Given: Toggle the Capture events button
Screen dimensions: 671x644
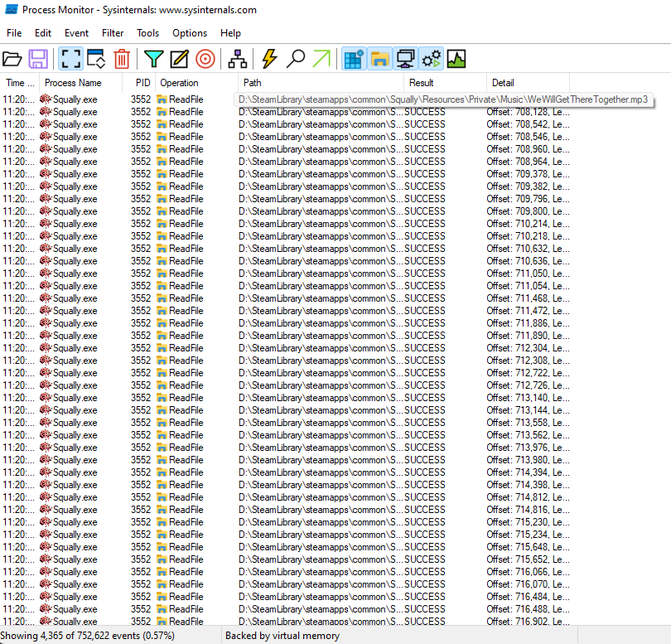Looking at the screenshot, I should 70,59.
